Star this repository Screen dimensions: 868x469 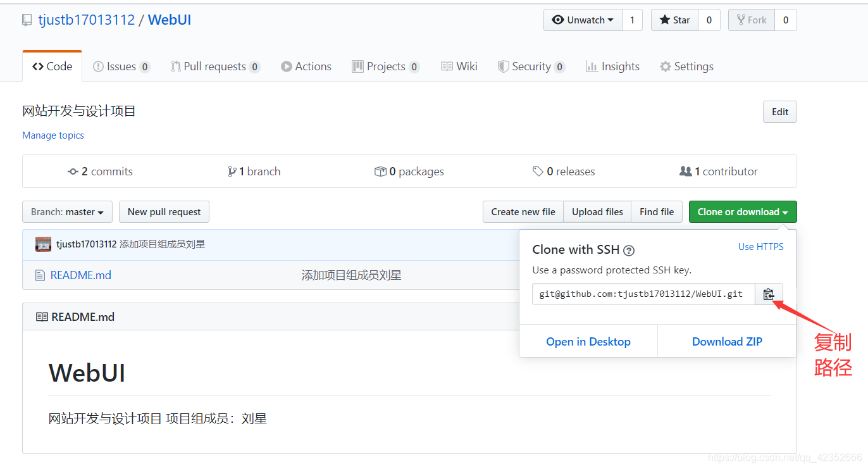click(x=674, y=20)
